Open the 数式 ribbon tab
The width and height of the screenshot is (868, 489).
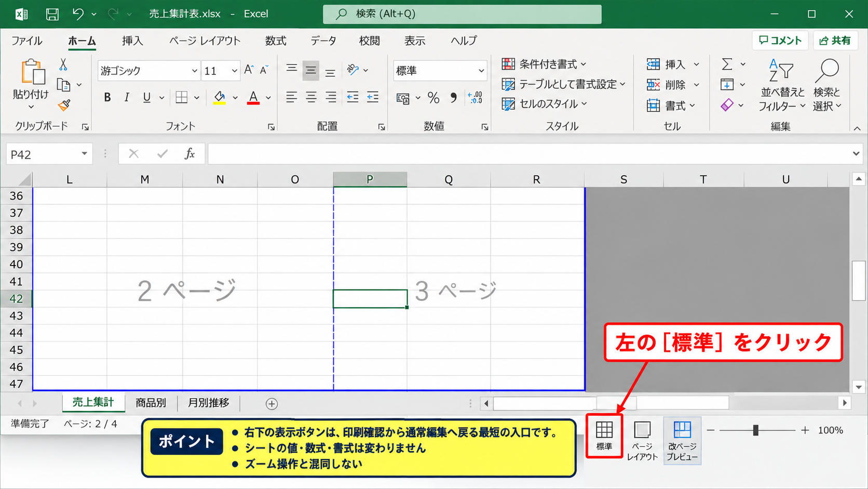click(x=276, y=41)
